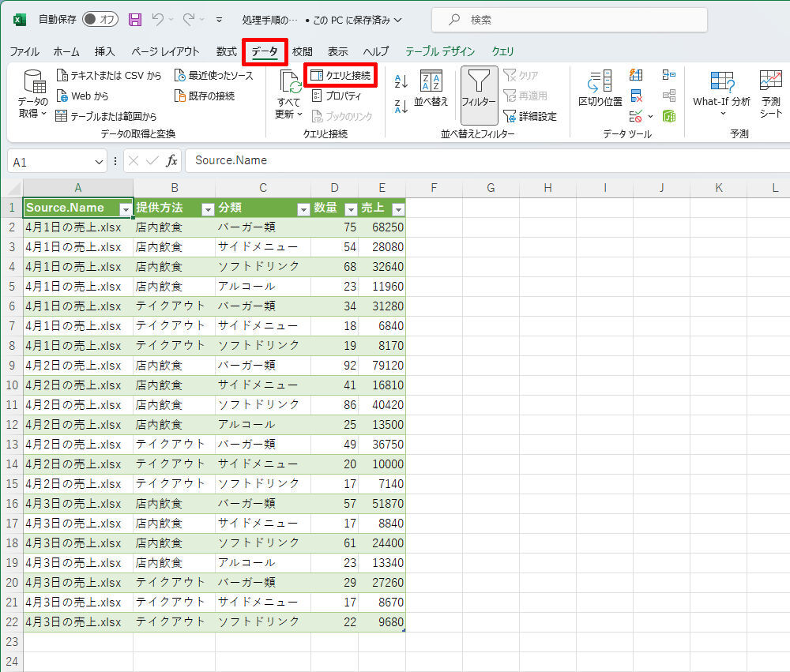This screenshot has height=672, width=790.
Task: Open the What-If 分析 dropdown
Action: 721,89
